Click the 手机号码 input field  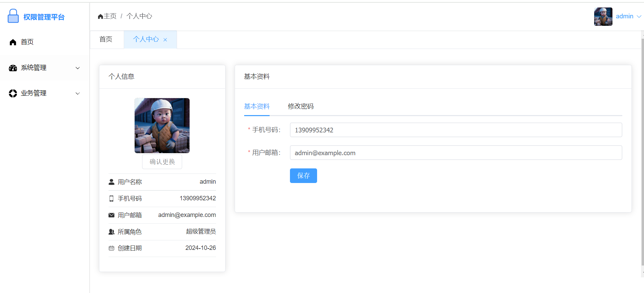[x=455, y=130]
